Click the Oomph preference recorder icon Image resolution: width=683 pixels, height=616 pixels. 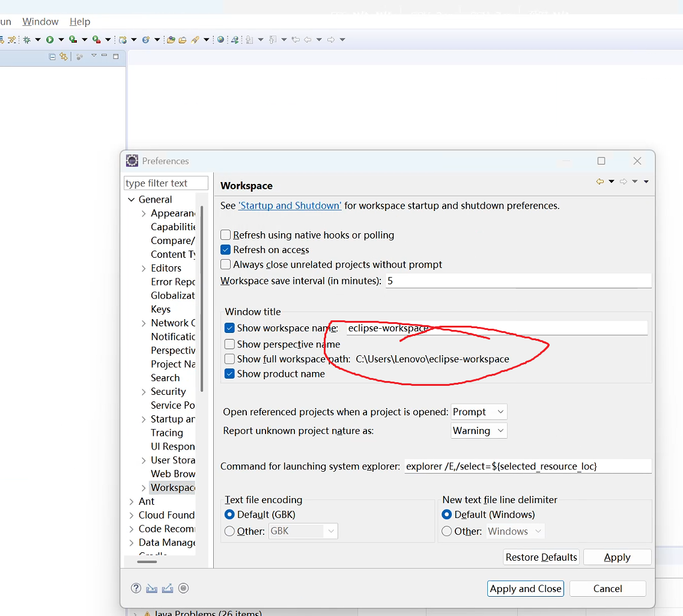tap(183, 588)
